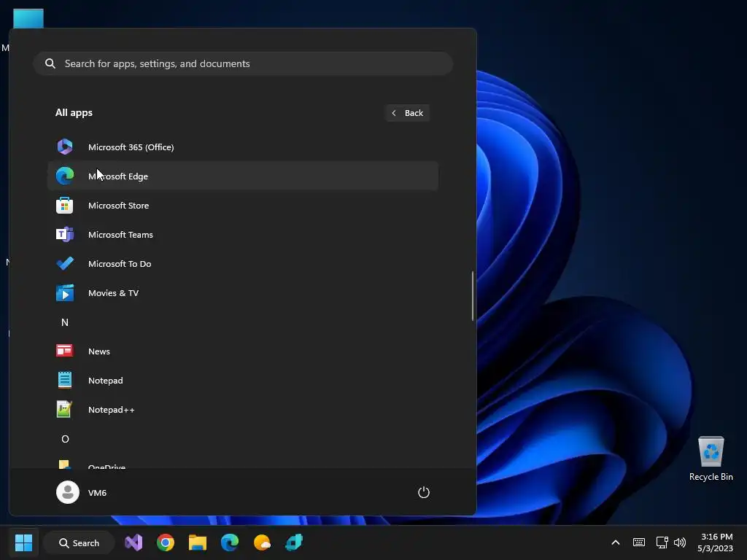Screen dimensions: 747x560
Task: Open network status tray icon
Action: tap(662, 542)
